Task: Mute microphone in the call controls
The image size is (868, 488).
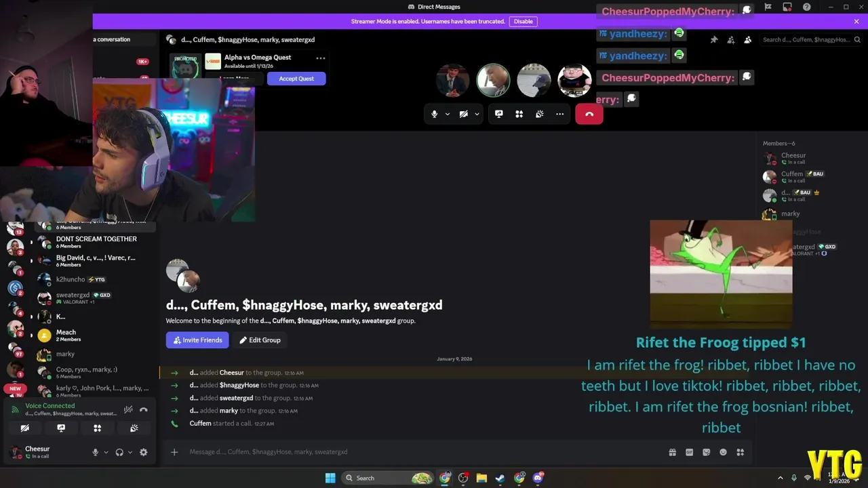Action: pyautogui.click(x=435, y=114)
